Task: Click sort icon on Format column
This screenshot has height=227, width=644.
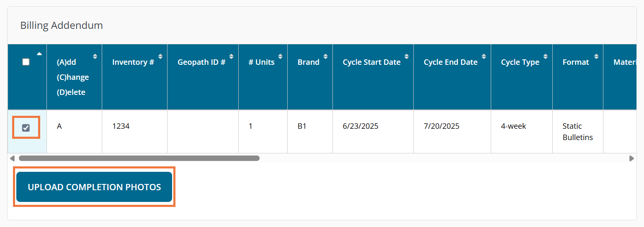Action: [596, 56]
